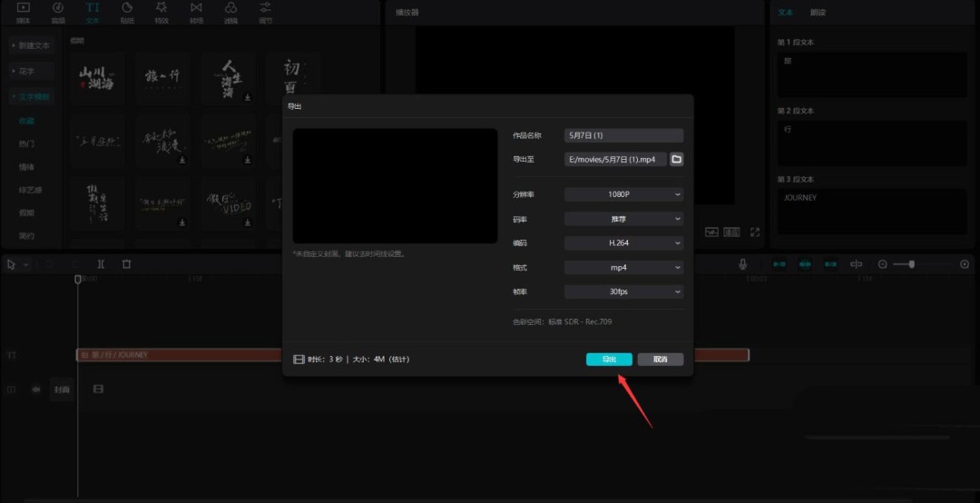The image size is (980, 503).
Task: Select the 贴纸 (Stickers) icon
Action: pos(127,11)
